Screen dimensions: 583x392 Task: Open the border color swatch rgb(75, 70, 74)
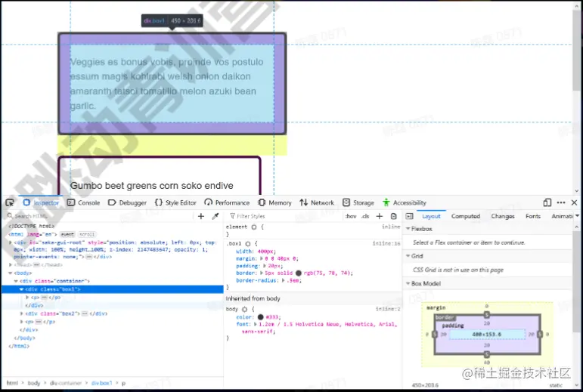coord(299,273)
